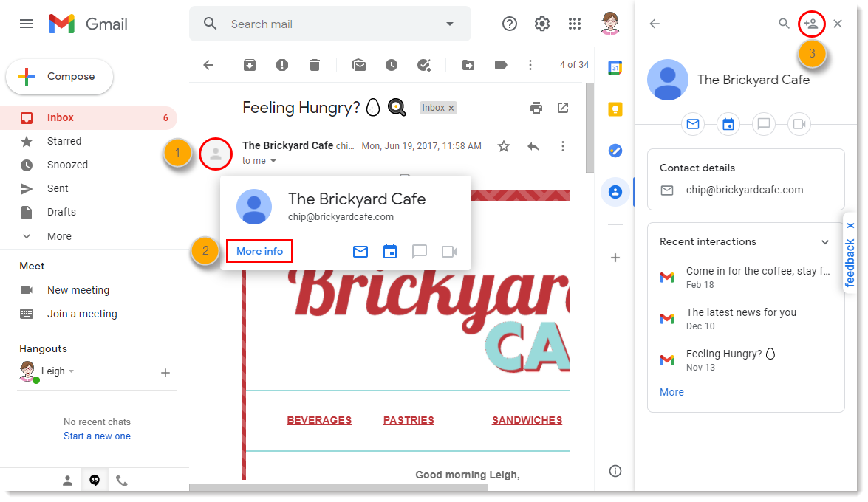Close the contacts side panel

pos(838,23)
